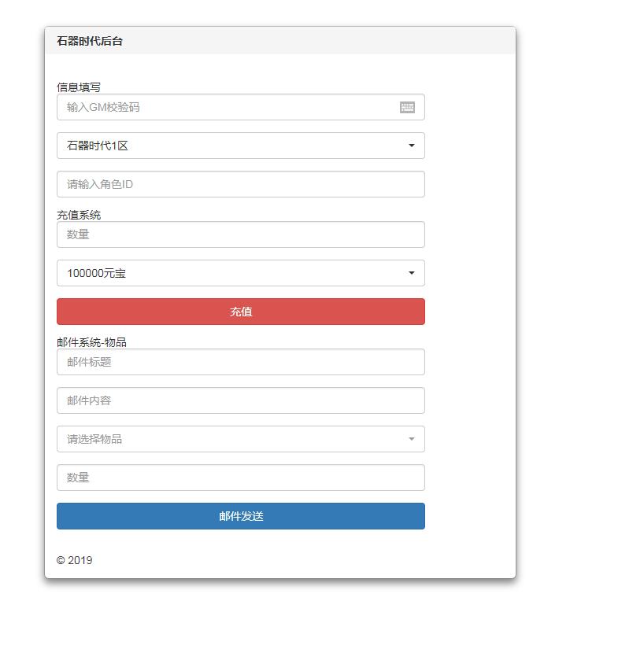Click the 请输入角色ID input field
This screenshot has height=653, width=644.
tap(240, 184)
